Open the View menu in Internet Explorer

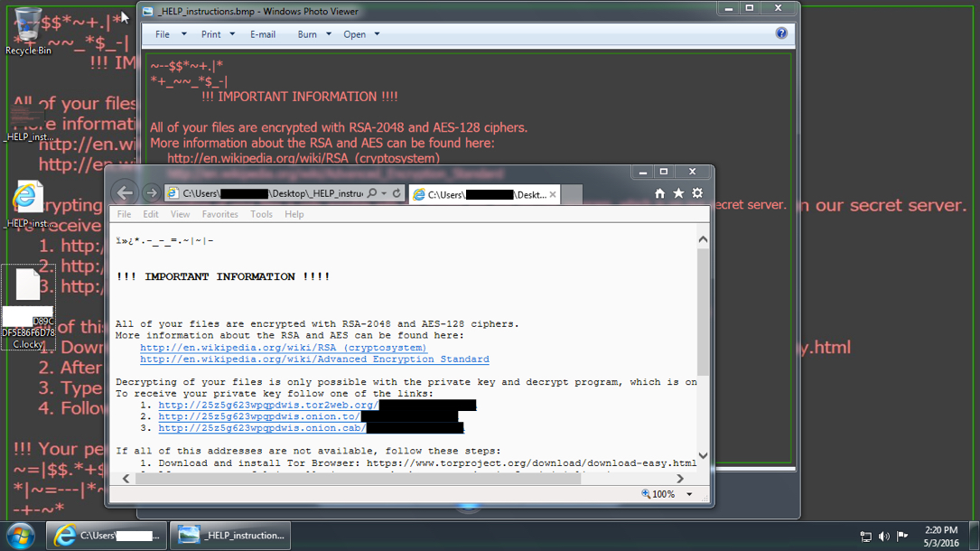(181, 214)
